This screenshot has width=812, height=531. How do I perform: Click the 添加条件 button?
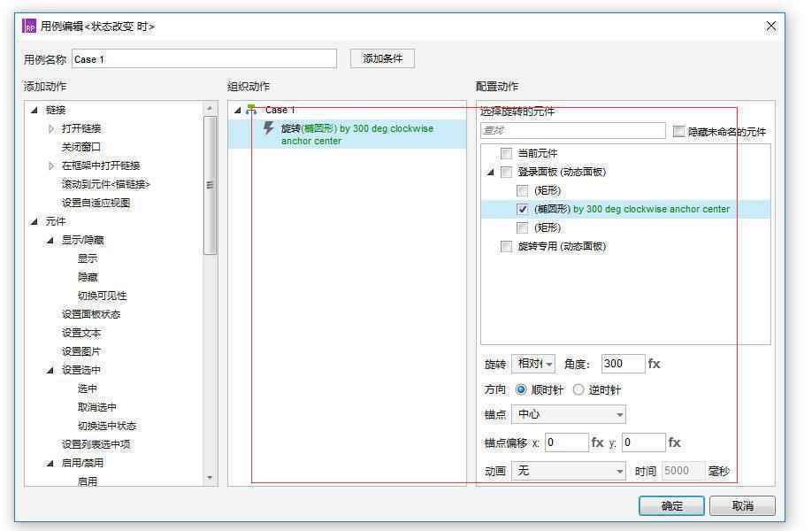tap(382, 58)
